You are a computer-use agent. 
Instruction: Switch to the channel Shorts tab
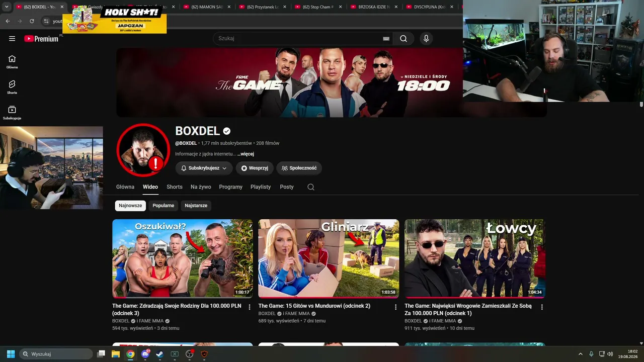[x=175, y=187]
